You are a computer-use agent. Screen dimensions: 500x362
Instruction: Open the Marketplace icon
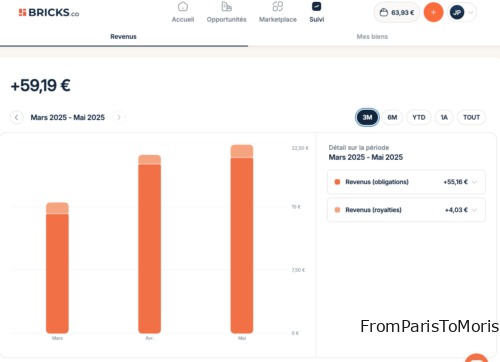[x=278, y=6]
